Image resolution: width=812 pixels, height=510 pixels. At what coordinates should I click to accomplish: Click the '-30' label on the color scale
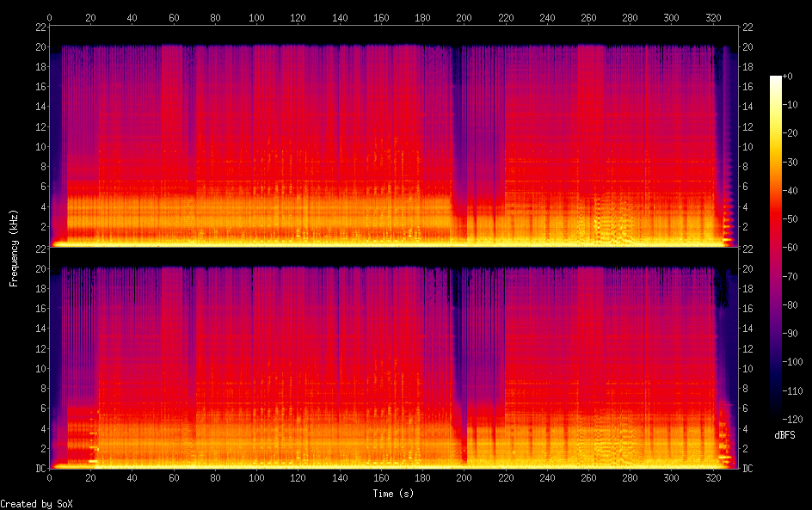click(790, 162)
